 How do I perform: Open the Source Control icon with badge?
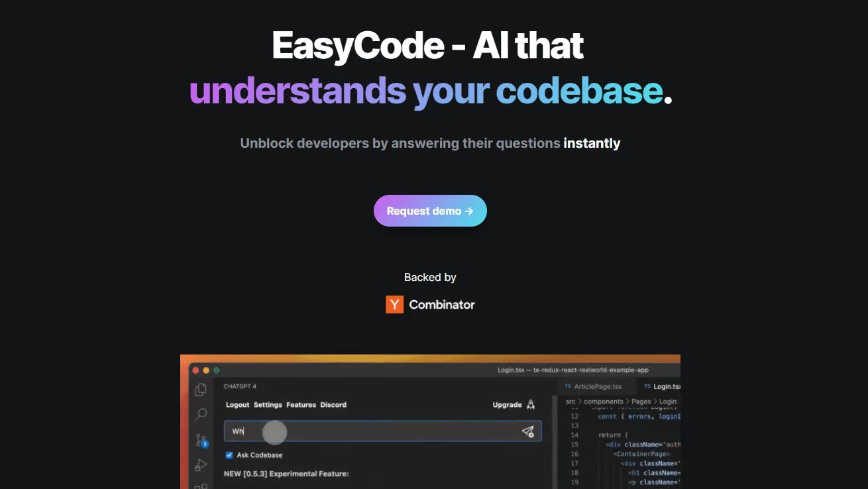(201, 441)
